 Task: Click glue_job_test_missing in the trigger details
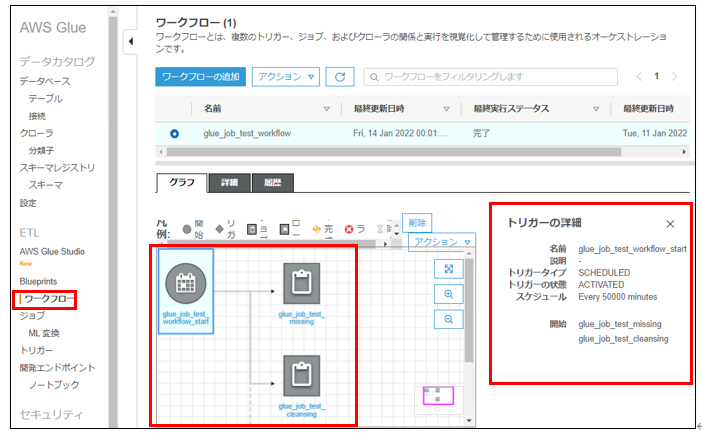tap(620, 324)
